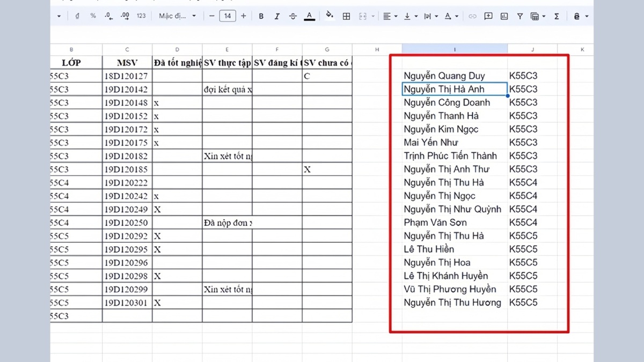Open the text color picker
Image resolution: width=644 pixels, height=362 pixels.
pyautogui.click(x=309, y=16)
